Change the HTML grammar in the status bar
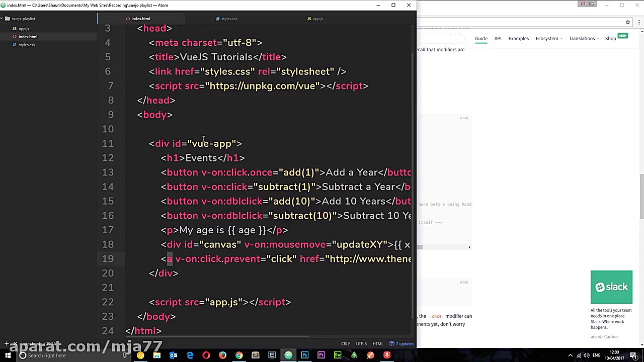 coord(378,344)
